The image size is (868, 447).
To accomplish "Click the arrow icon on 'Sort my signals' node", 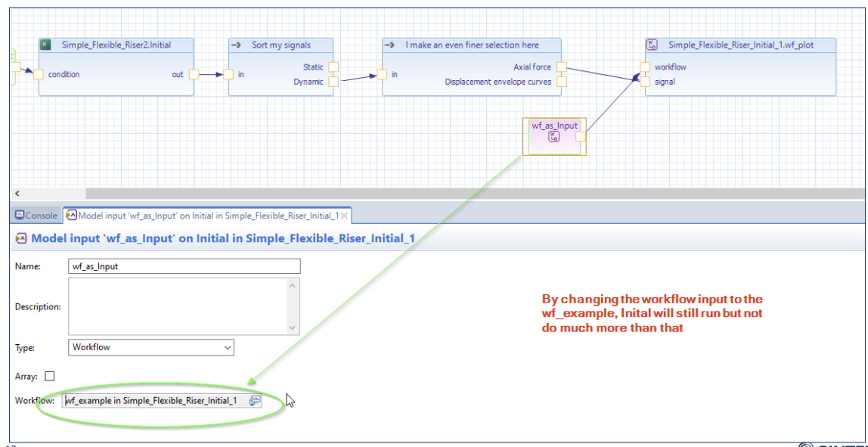I will click(x=236, y=45).
